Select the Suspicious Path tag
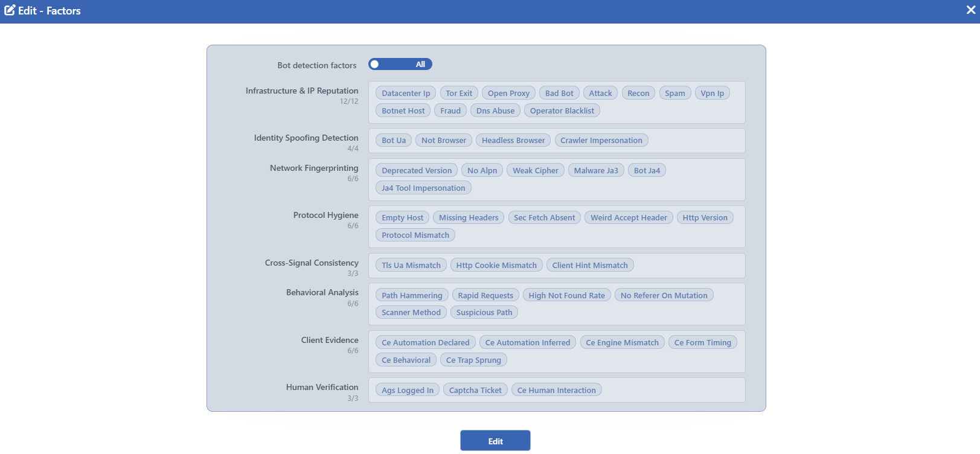 [x=484, y=312]
